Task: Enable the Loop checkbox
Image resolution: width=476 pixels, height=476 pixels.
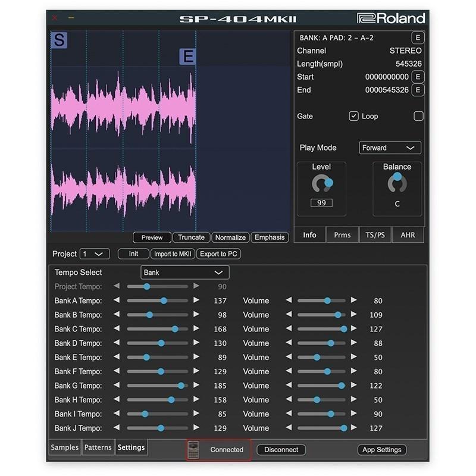Action: pos(418,116)
